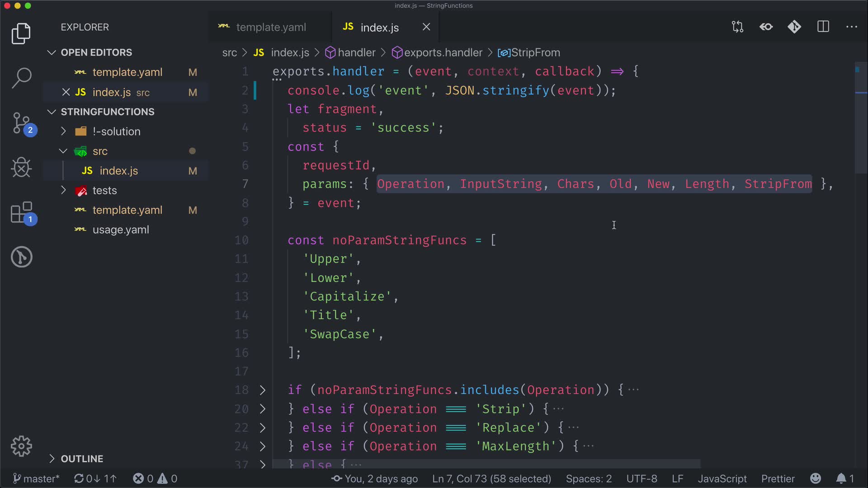This screenshot has width=868, height=488.
Task: Open the Search view in activity bar
Action: point(21,78)
